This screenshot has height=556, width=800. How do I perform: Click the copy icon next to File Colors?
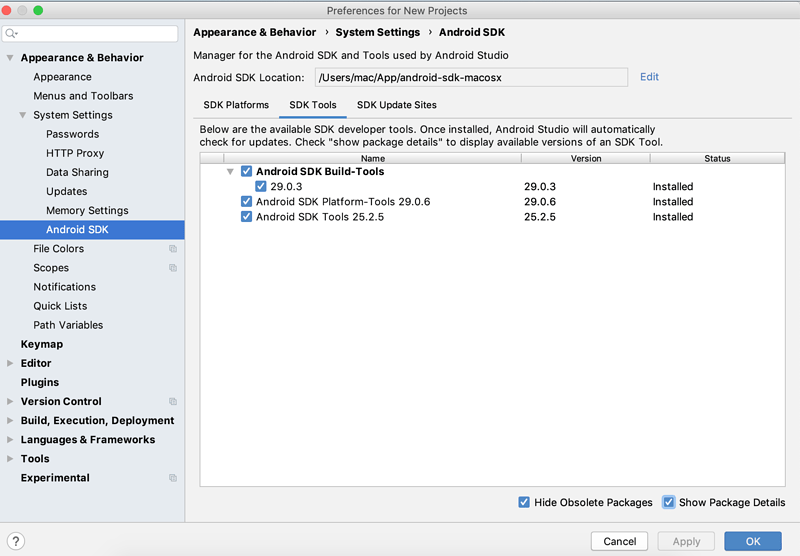pos(173,249)
